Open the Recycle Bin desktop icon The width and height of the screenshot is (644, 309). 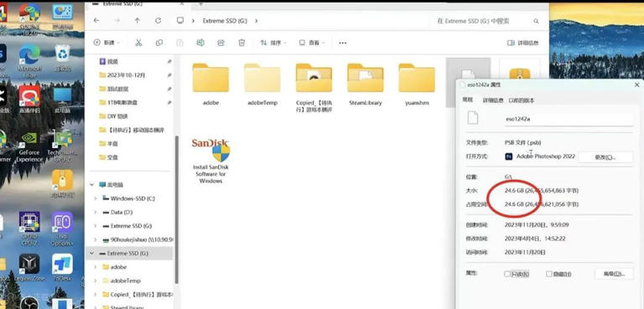62,58
